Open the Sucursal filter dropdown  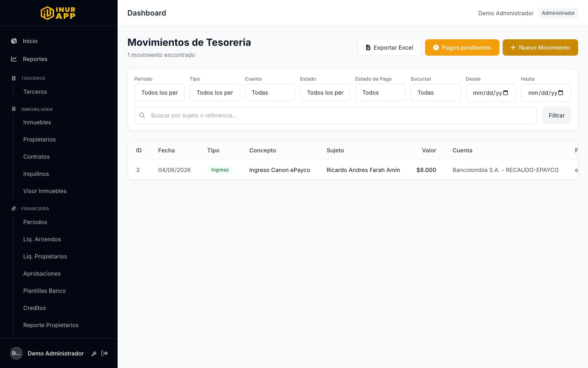pyautogui.click(x=436, y=93)
